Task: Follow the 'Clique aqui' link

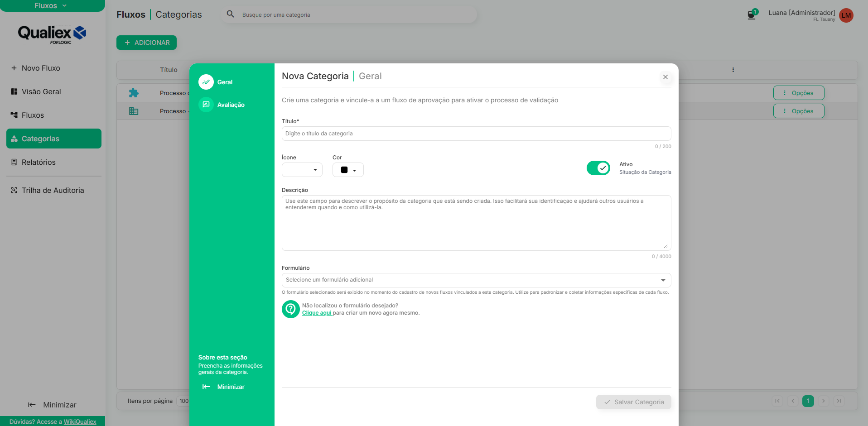Action: 317,313
